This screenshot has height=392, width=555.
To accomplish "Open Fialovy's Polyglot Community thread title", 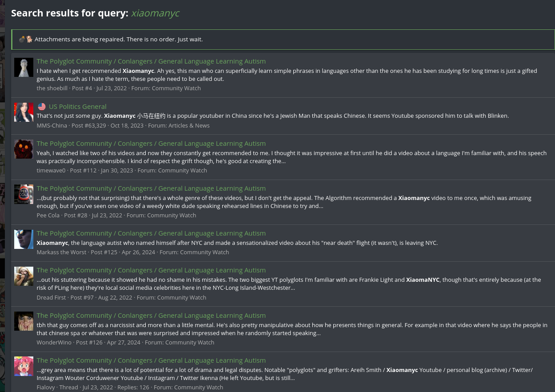I will (x=151, y=360).
